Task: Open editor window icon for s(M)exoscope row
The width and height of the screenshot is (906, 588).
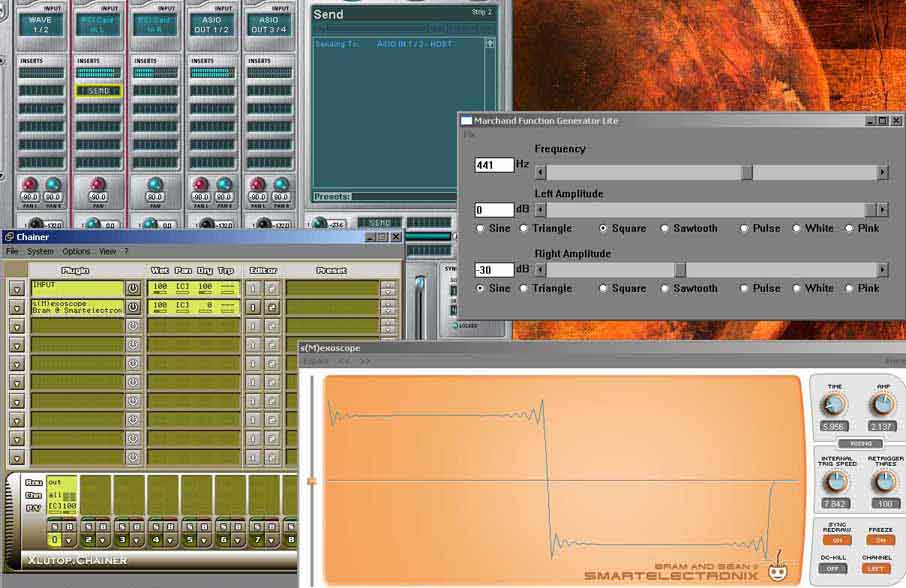Action: pyautogui.click(x=271, y=307)
